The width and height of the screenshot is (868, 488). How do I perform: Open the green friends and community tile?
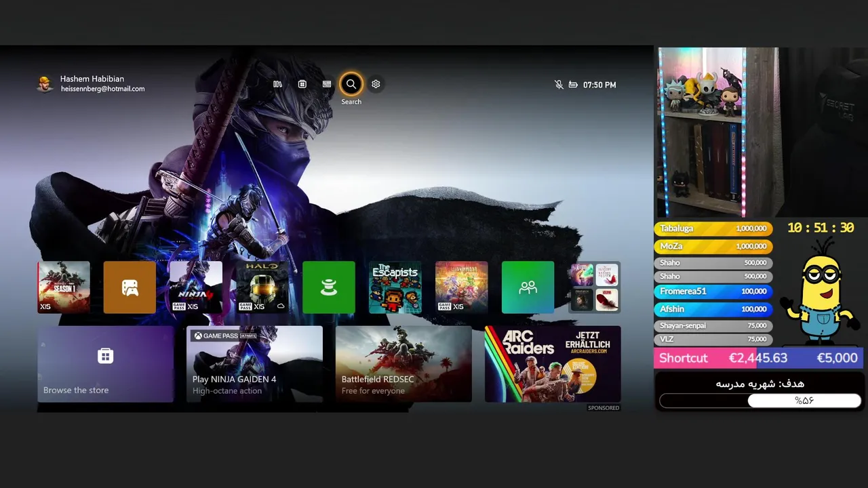coord(528,287)
